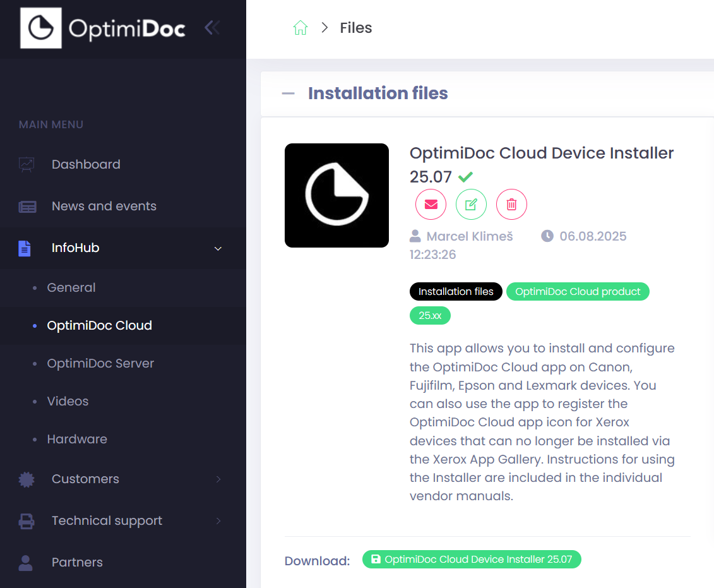Click the OptimiDoc Cloud product tag
Image resolution: width=714 pixels, height=588 pixels.
(577, 292)
